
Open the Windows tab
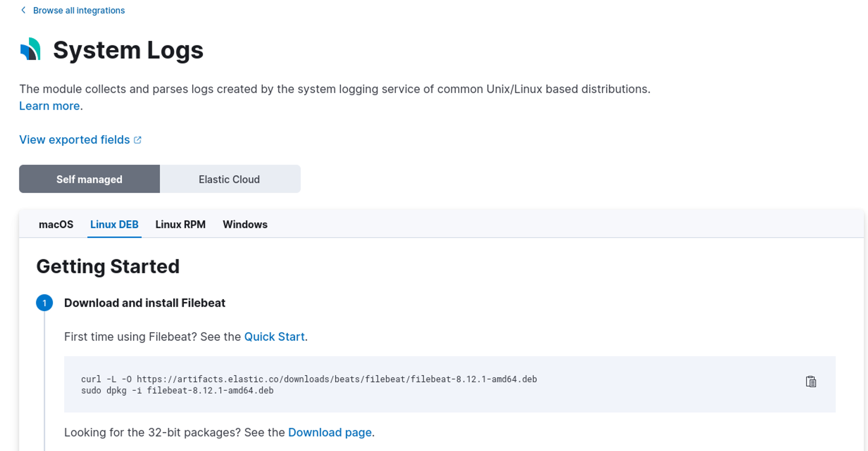pyautogui.click(x=245, y=224)
